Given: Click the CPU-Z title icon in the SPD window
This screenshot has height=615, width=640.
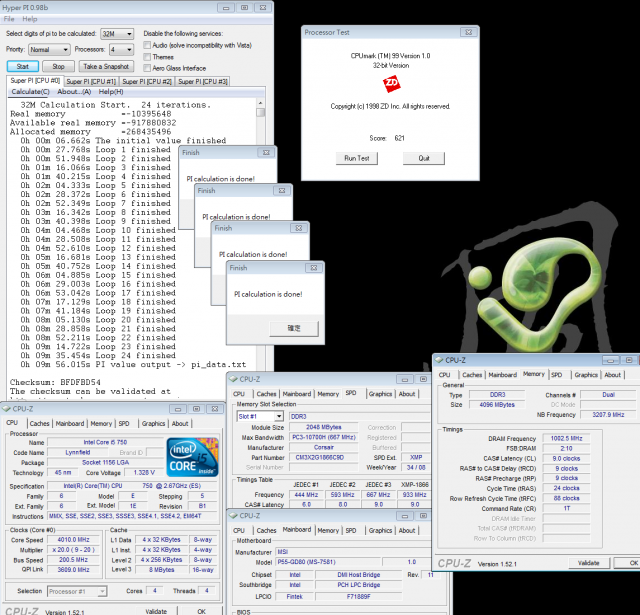Looking at the screenshot, I should [233, 379].
